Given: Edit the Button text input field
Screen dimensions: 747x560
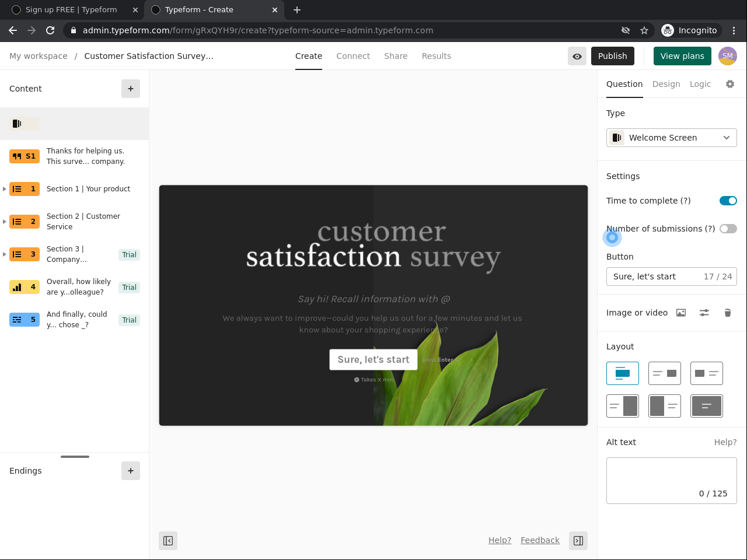Looking at the screenshot, I should pyautogui.click(x=672, y=276).
